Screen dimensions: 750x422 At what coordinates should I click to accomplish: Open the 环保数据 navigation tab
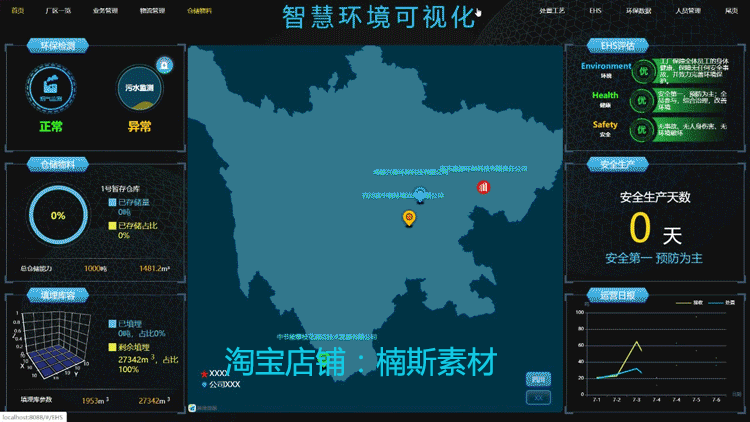pos(639,11)
